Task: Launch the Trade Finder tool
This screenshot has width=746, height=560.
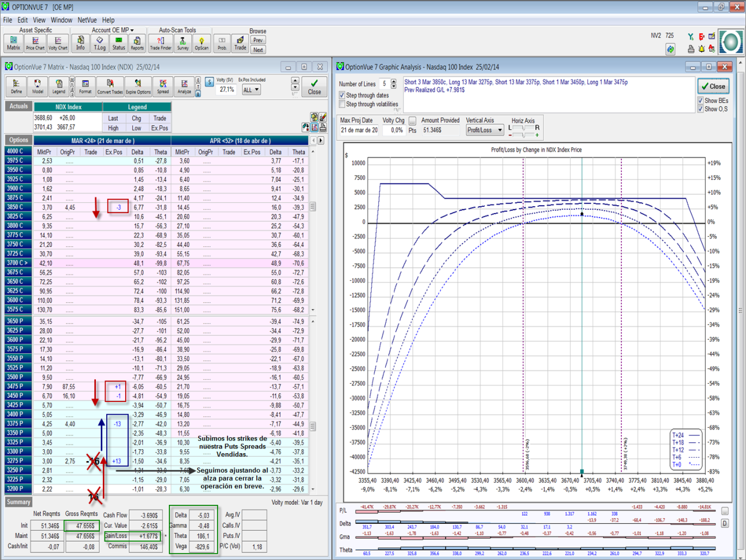Action: pos(160,43)
